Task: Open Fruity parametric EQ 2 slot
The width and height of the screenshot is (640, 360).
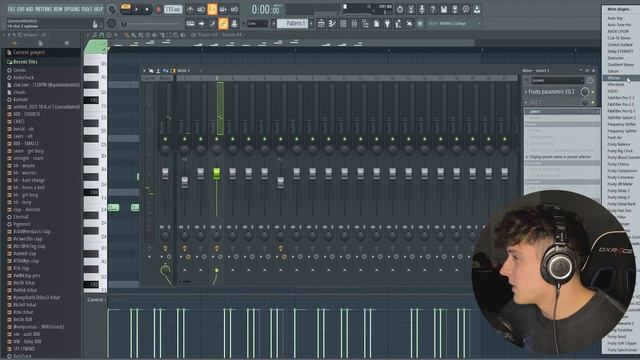Action: (x=551, y=92)
